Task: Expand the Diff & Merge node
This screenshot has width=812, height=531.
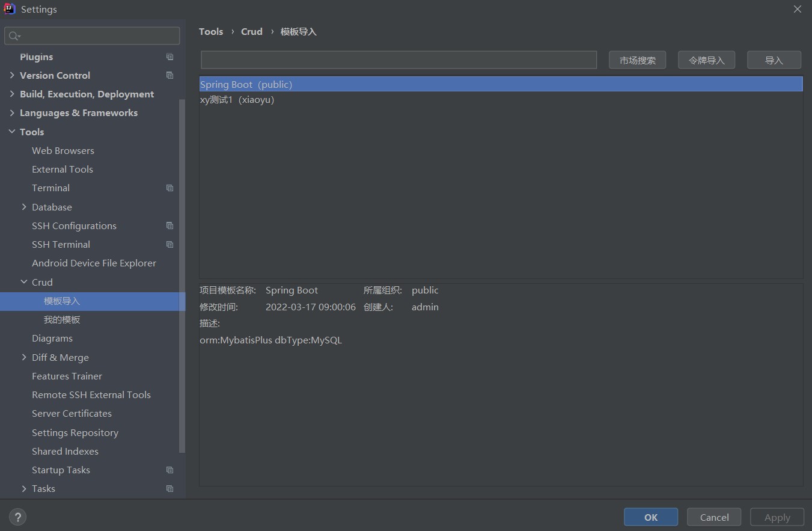Action: coord(24,357)
